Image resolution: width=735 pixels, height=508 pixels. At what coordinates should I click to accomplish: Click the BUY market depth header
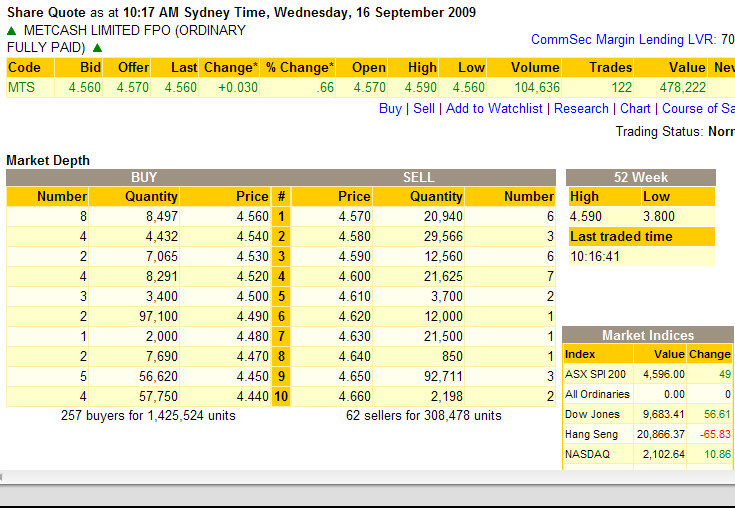coord(144,177)
